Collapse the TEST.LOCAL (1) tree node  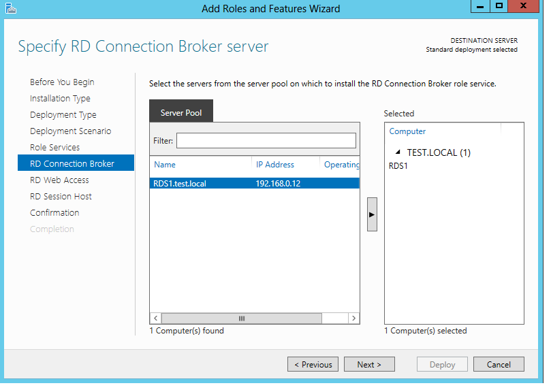pos(398,152)
